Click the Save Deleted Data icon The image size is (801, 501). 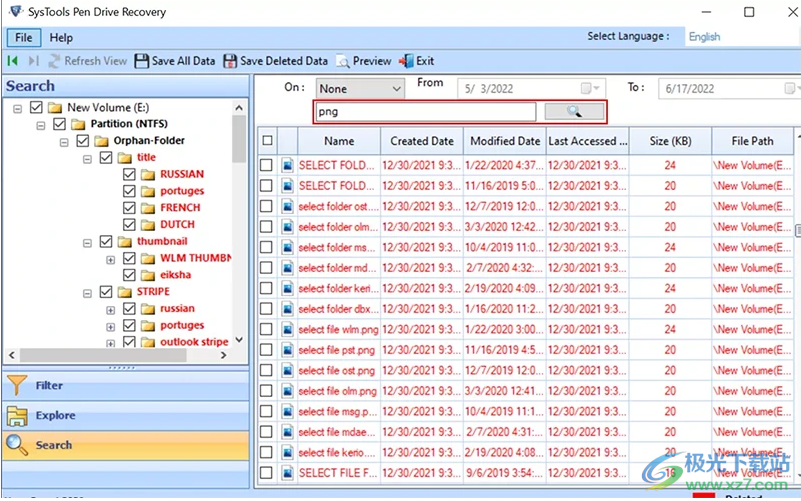[230, 61]
